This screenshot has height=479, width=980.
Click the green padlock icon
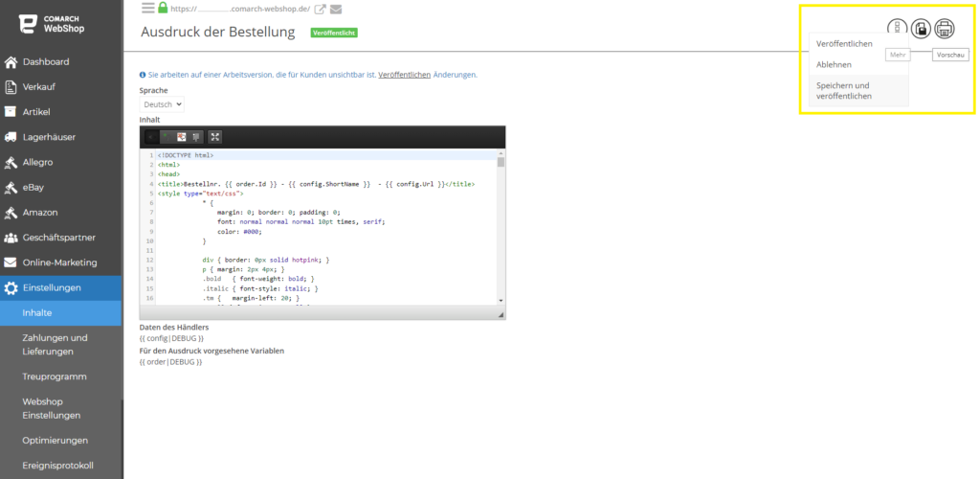(163, 8)
